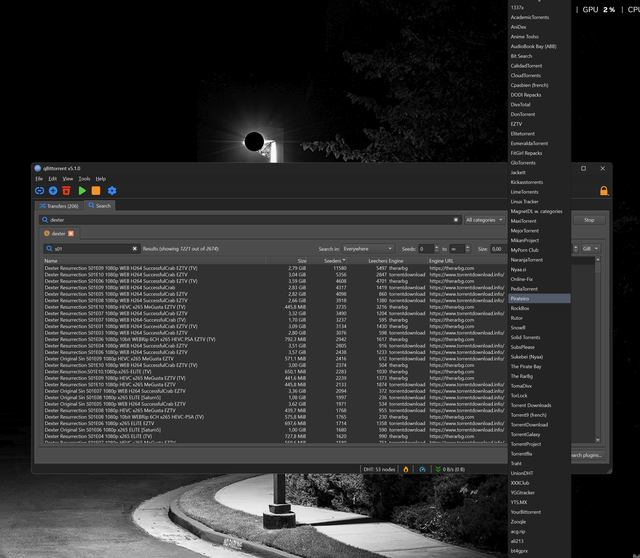Select Nyaa.si in the plugin list
The height and width of the screenshot is (558, 640).
click(x=539, y=269)
